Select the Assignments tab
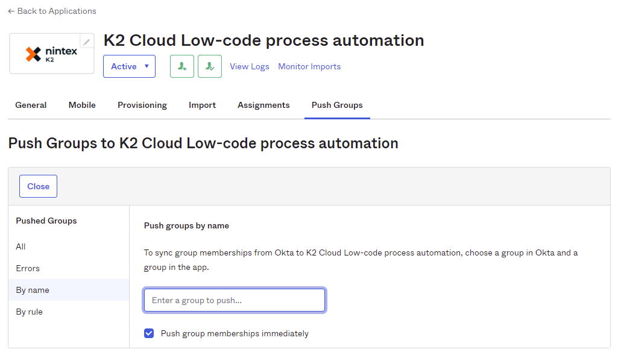Screen dimensions: 621x364 tap(263, 105)
